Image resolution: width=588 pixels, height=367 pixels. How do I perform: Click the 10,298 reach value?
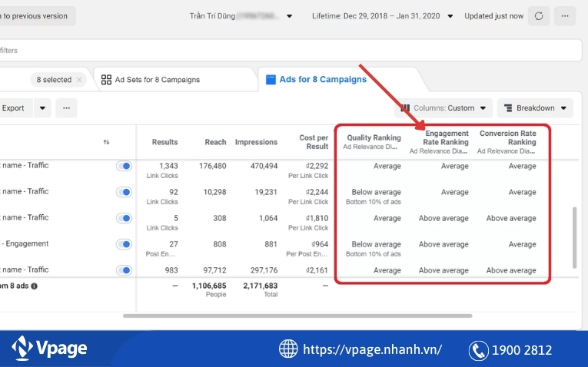214,192
